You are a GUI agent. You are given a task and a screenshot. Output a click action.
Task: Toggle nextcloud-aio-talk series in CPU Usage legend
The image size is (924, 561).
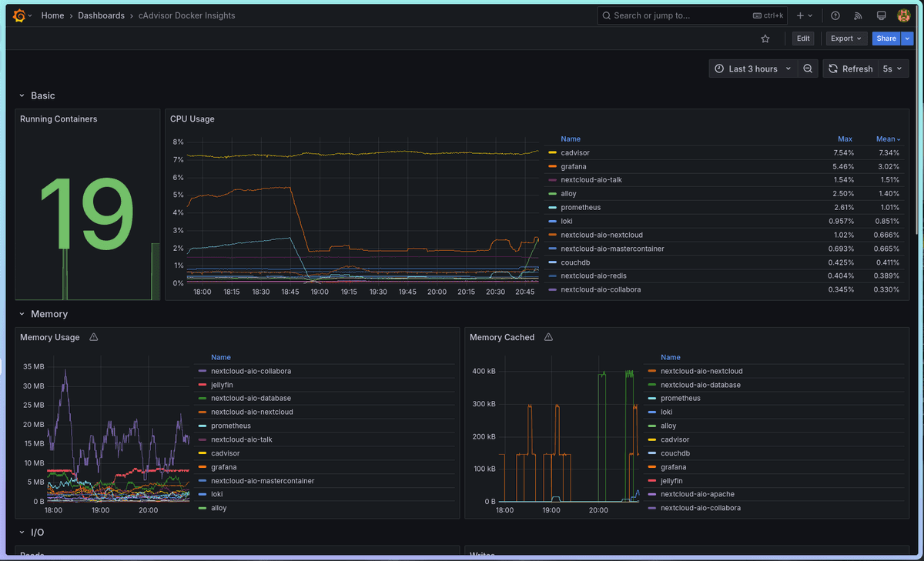click(x=591, y=180)
